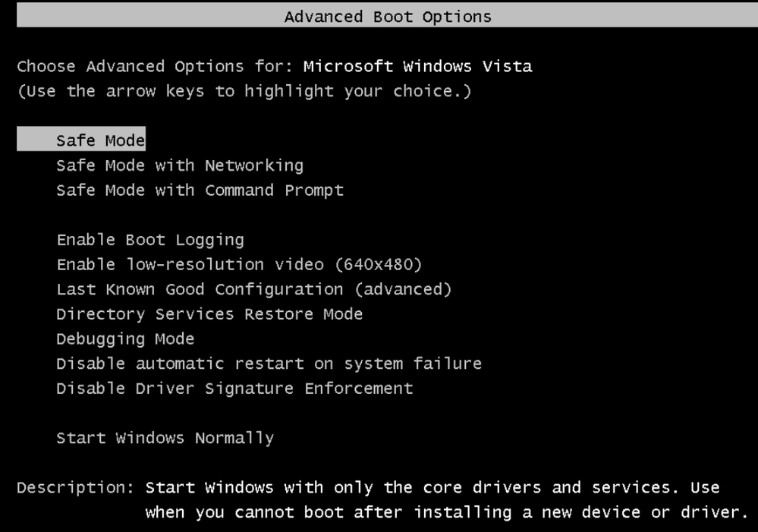This screenshot has width=758, height=532.
Task: Click Enable Boot Logging entry
Action: tap(150, 241)
